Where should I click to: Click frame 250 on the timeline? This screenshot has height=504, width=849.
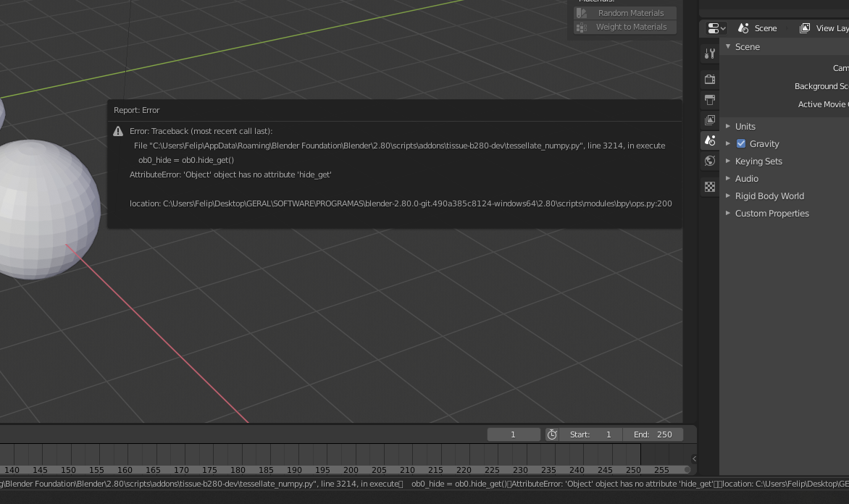coord(634,470)
